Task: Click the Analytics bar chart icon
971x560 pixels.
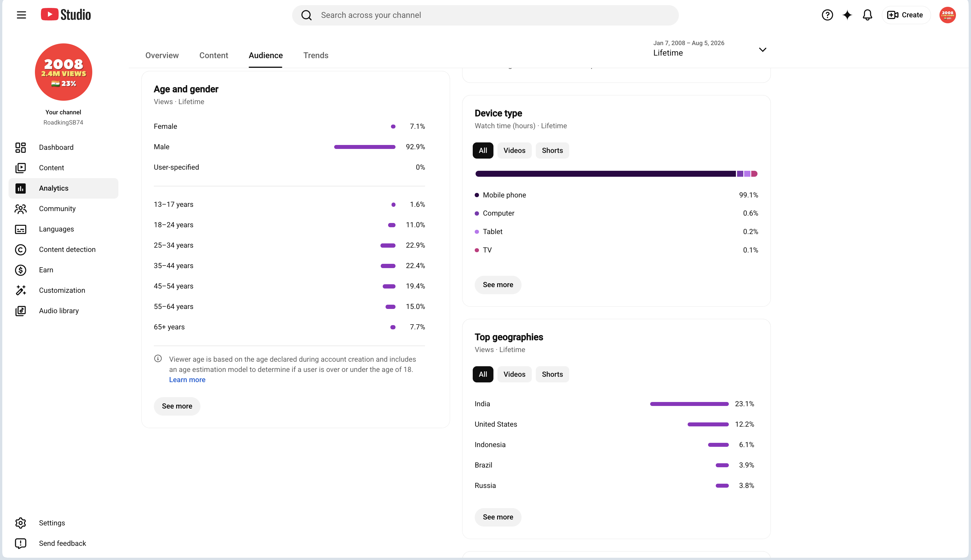Action: [x=20, y=188]
